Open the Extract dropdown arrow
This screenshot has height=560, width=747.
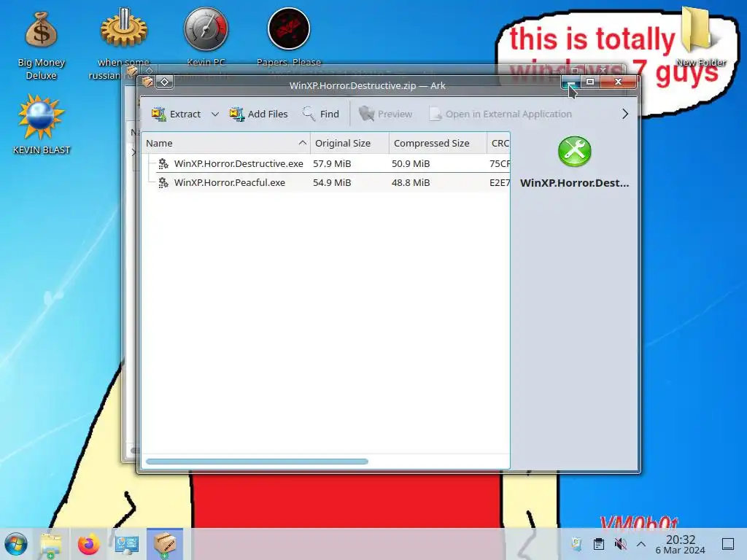[215, 114]
